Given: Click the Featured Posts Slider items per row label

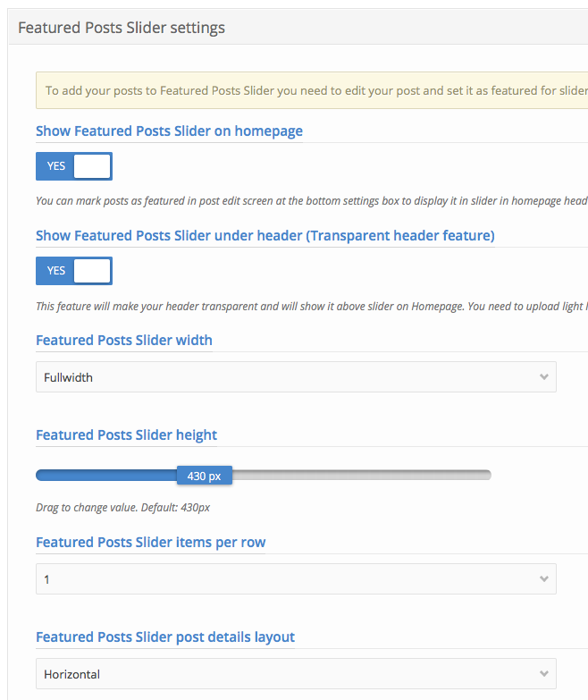Looking at the screenshot, I should 150,542.
